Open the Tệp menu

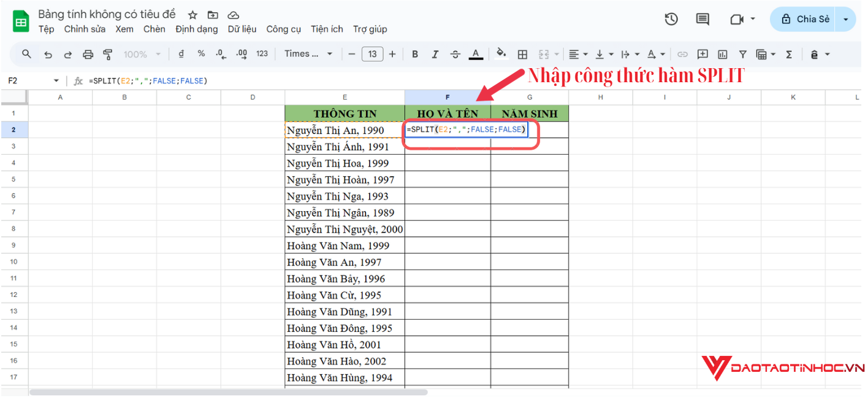click(46, 29)
